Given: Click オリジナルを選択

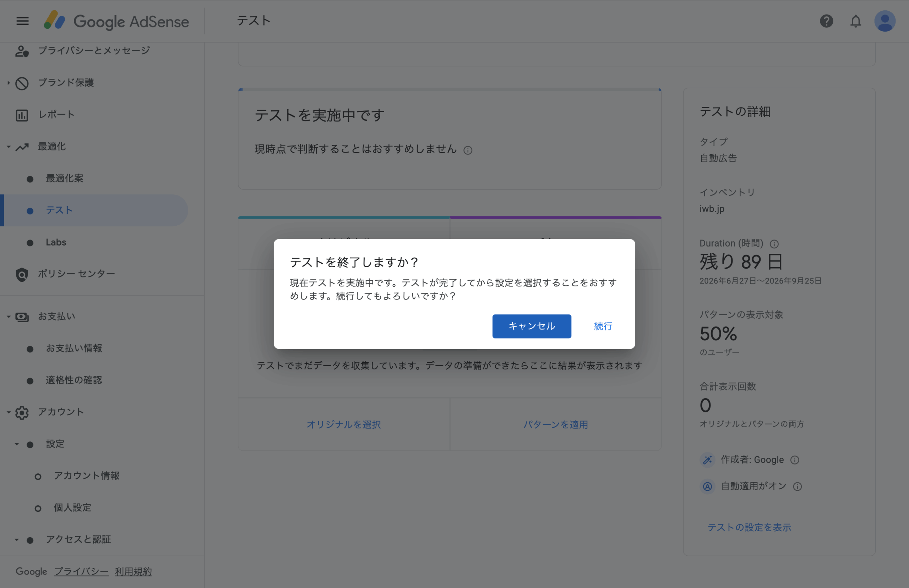Looking at the screenshot, I should pyautogui.click(x=344, y=425).
